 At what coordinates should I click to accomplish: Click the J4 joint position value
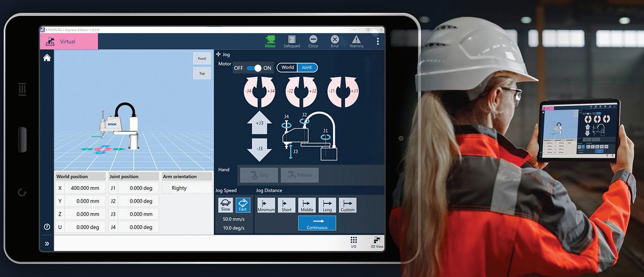click(x=138, y=227)
